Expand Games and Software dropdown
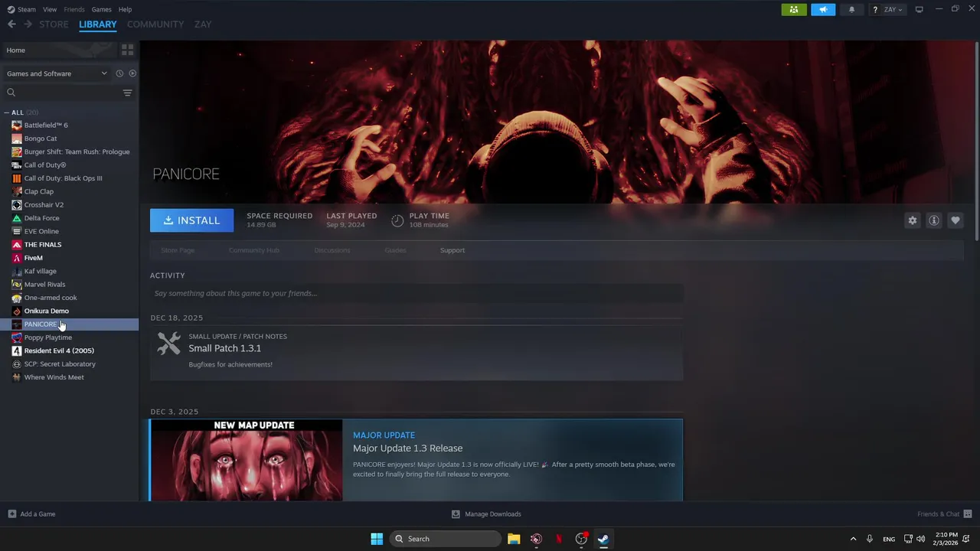 57,73
